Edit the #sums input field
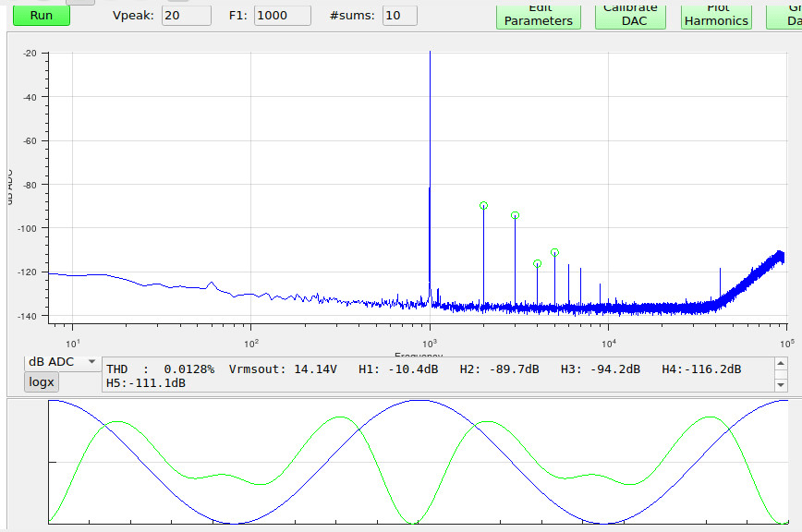Screen dimensions: 802x532 tap(399, 16)
